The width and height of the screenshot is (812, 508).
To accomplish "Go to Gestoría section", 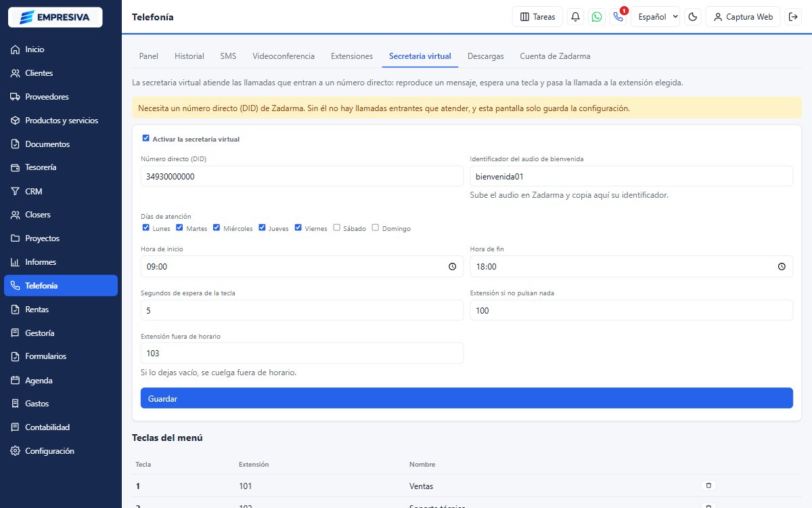I will [x=61, y=333].
